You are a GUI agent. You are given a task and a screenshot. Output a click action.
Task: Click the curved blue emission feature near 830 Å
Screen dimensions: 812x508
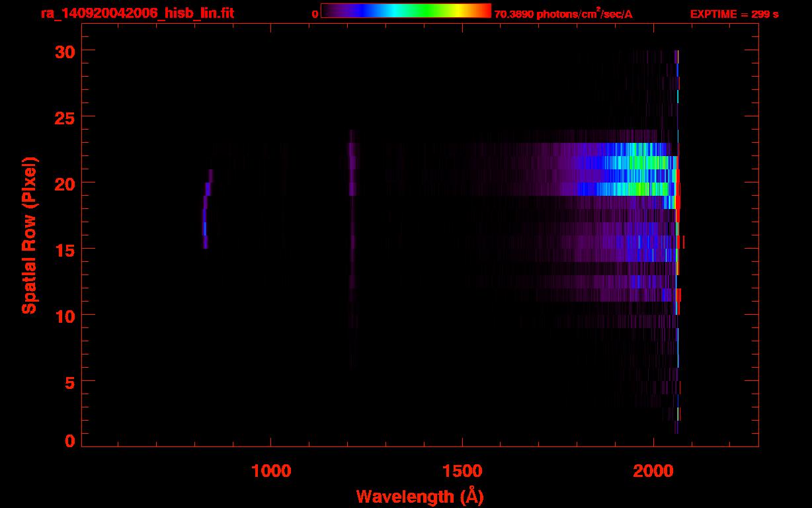click(x=206, y=209)
